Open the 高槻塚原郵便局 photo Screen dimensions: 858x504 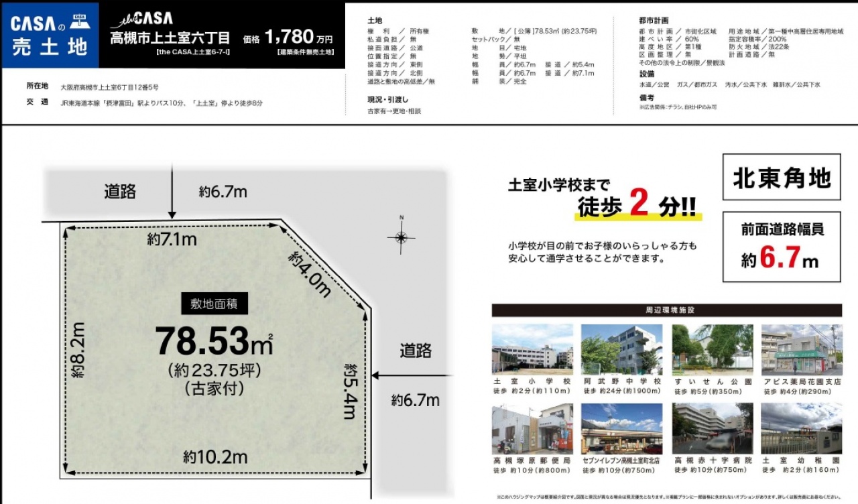[x=532, y=428]
